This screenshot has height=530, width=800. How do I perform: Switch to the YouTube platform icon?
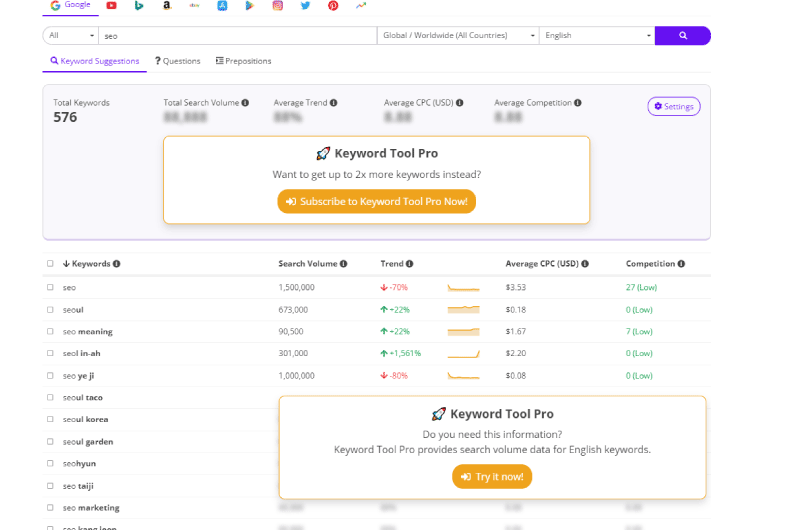[x=111, y=6]
